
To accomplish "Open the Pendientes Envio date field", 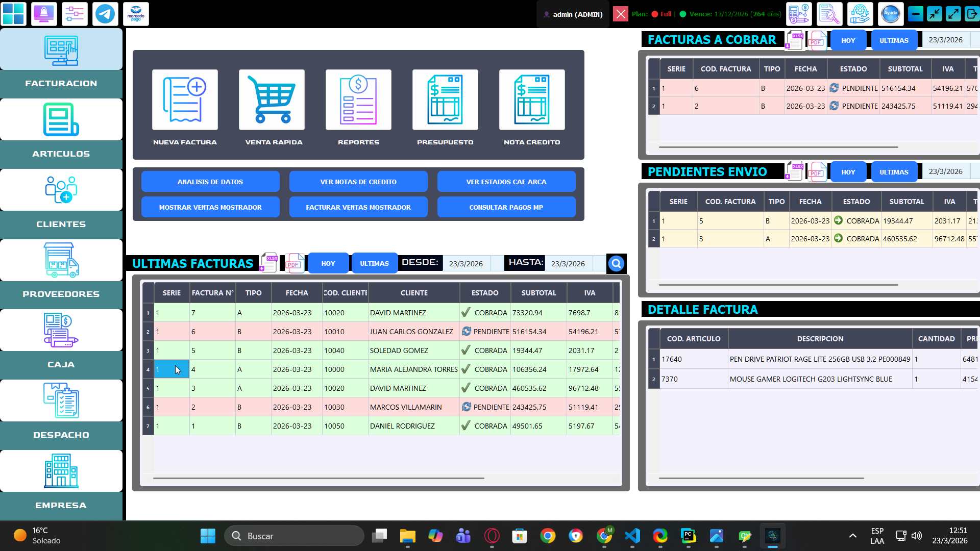I will [945, 172].
